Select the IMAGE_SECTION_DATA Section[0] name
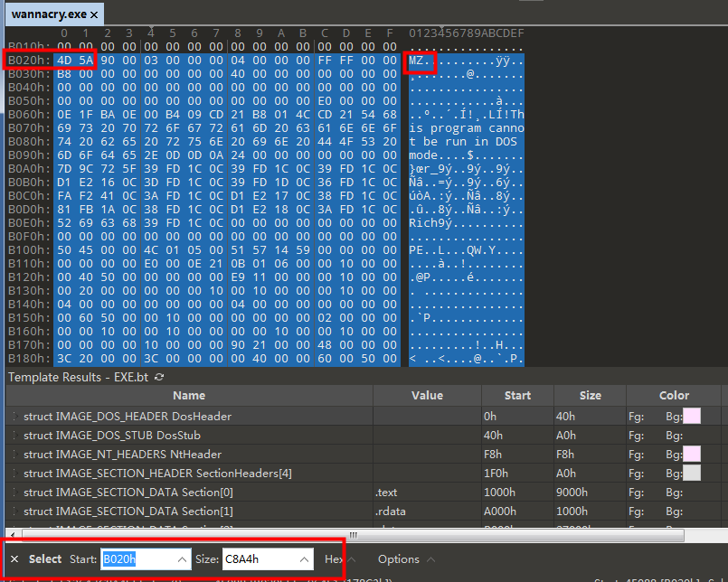Image resolution: width=728 pixels, height=582 pixels. tap(128, 493)
